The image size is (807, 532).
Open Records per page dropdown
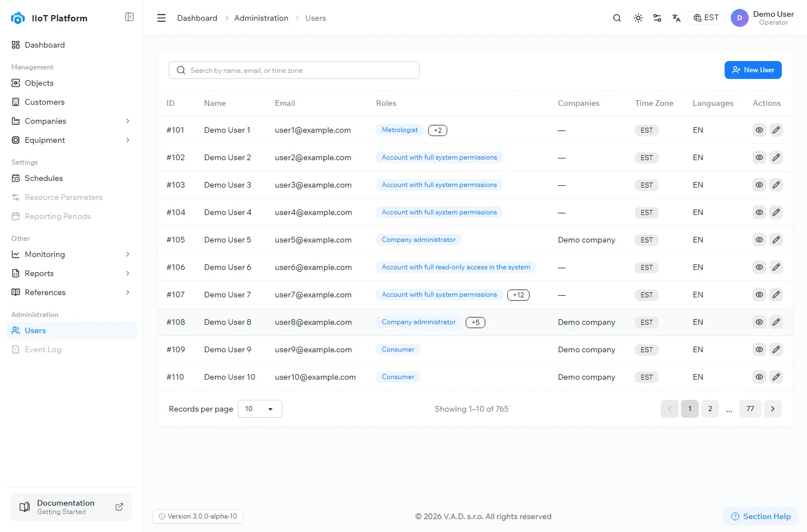(259, 409)
